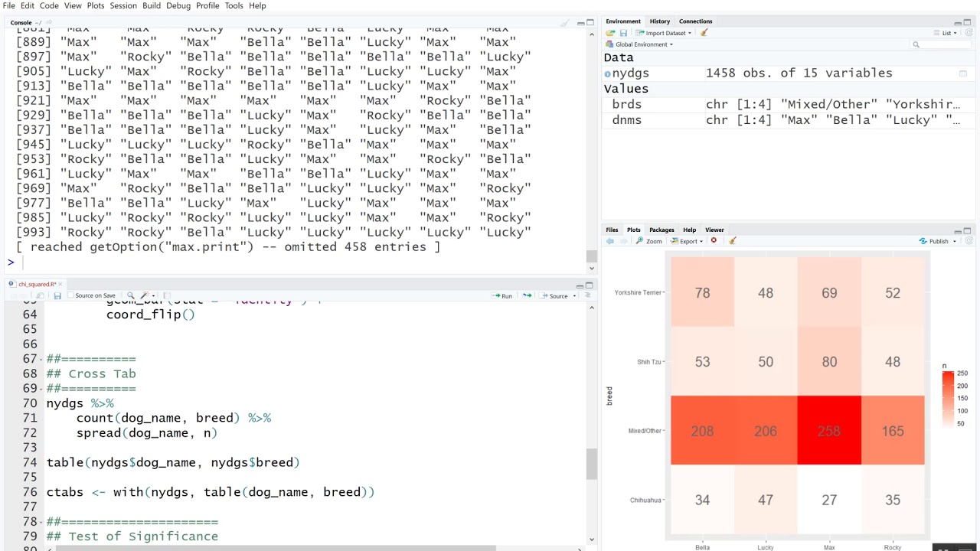This screenshot has height=551, width=980.
Task: Clear all plots with the Plots broom
Action: coord(732,241)
